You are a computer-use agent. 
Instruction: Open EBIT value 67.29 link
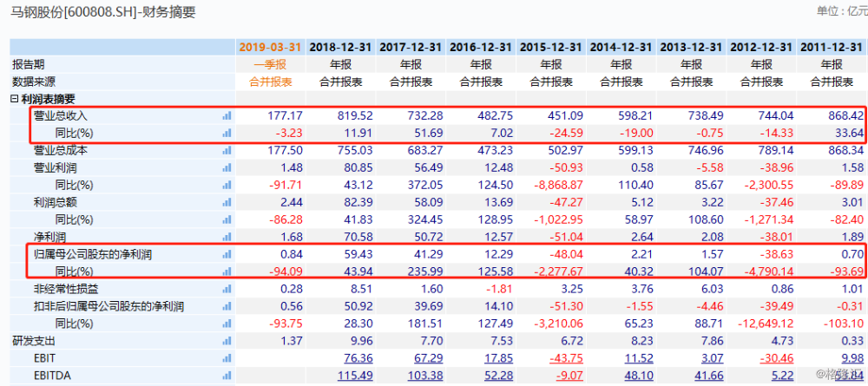(429, 358)
